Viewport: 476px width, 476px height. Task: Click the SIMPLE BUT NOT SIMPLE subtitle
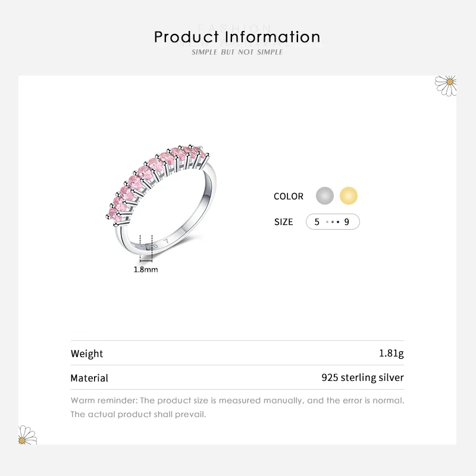click(x=237, y=52)
